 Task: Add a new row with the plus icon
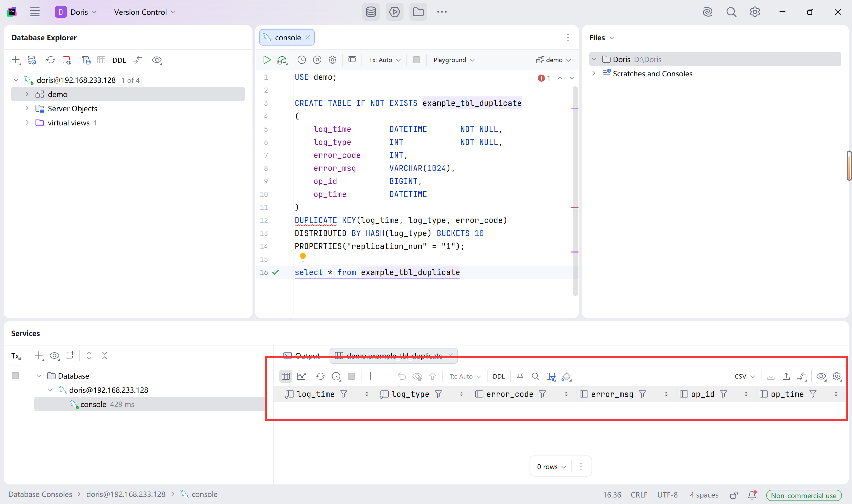pyautogui.click(x=370, y=376)
